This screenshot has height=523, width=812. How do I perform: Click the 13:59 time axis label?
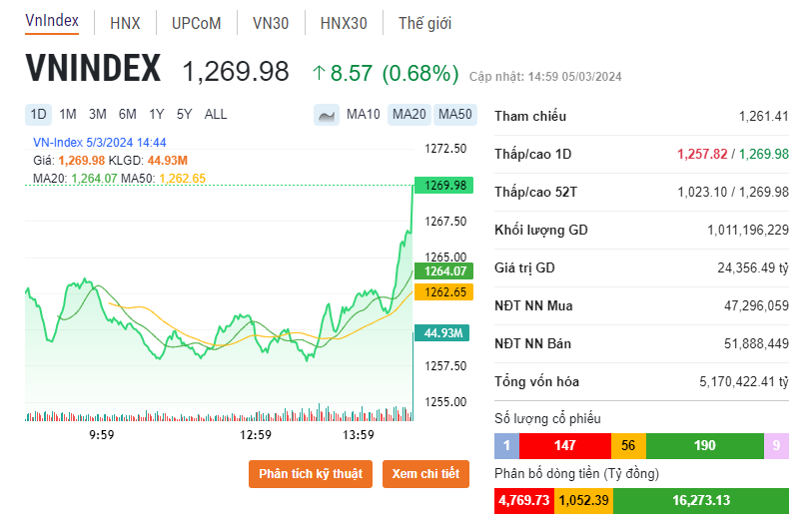pos(358,435)
